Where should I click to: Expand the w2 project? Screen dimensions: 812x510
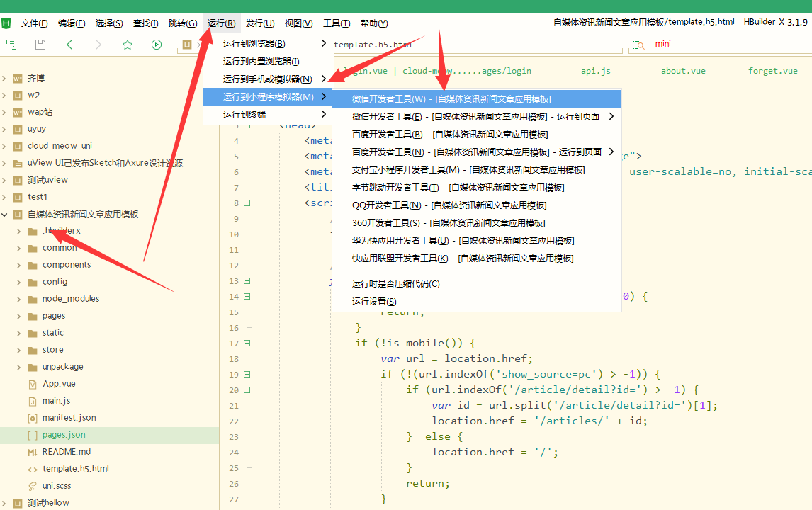[x=4, y=95]
